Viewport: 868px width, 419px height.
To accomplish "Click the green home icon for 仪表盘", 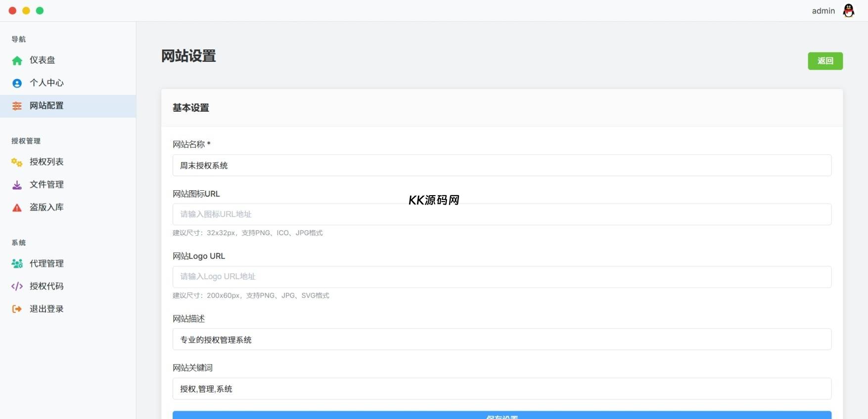I will tap(17, 60).
